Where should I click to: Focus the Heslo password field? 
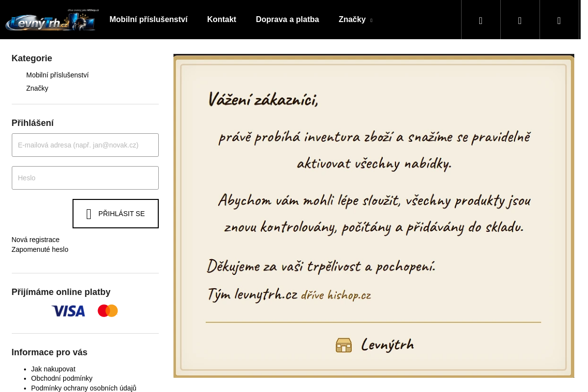[x=85, y=178]
